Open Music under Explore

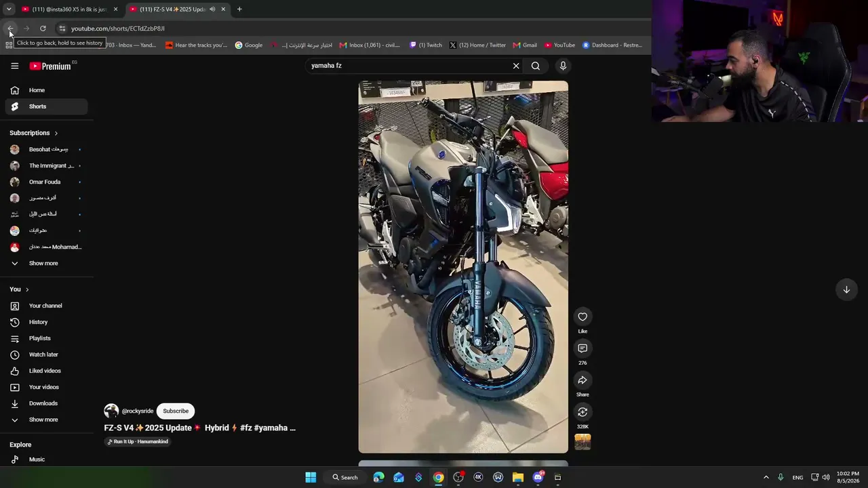tap(46, 460)
